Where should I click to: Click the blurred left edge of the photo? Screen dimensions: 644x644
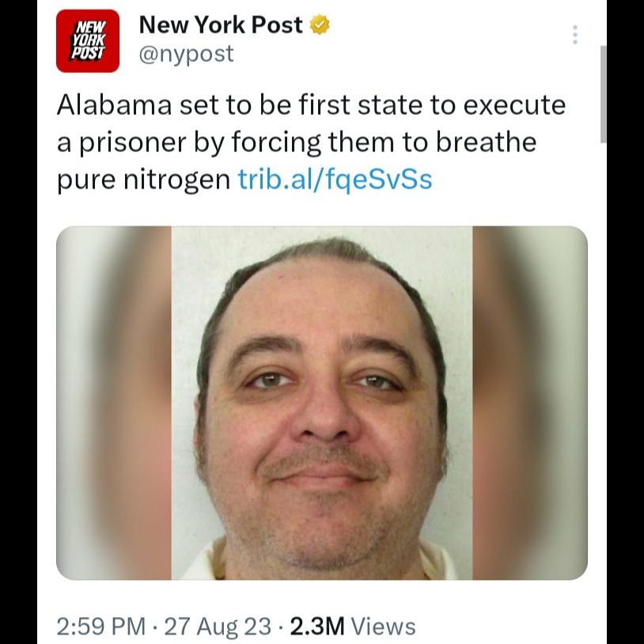[x=114, y=403]
